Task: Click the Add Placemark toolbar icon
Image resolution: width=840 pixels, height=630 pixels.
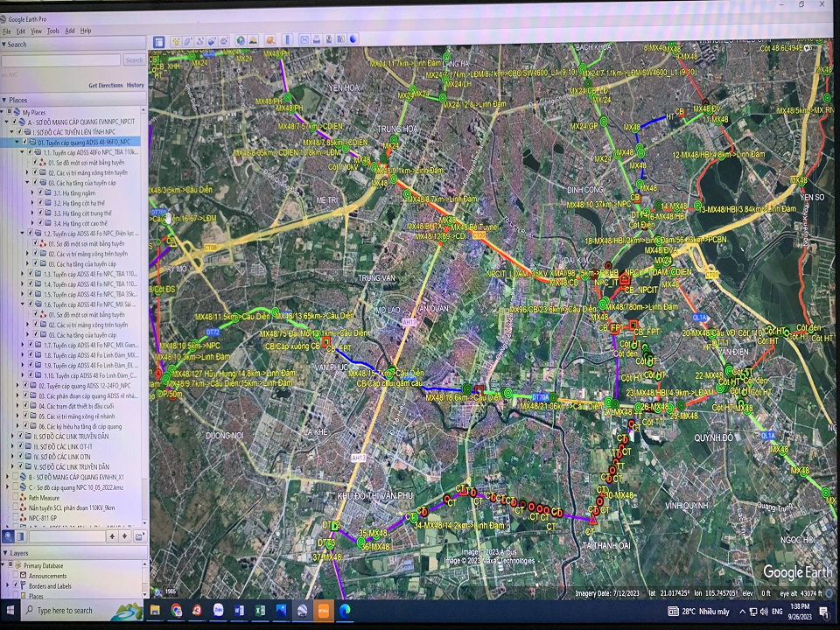Action: pos(176,41)
